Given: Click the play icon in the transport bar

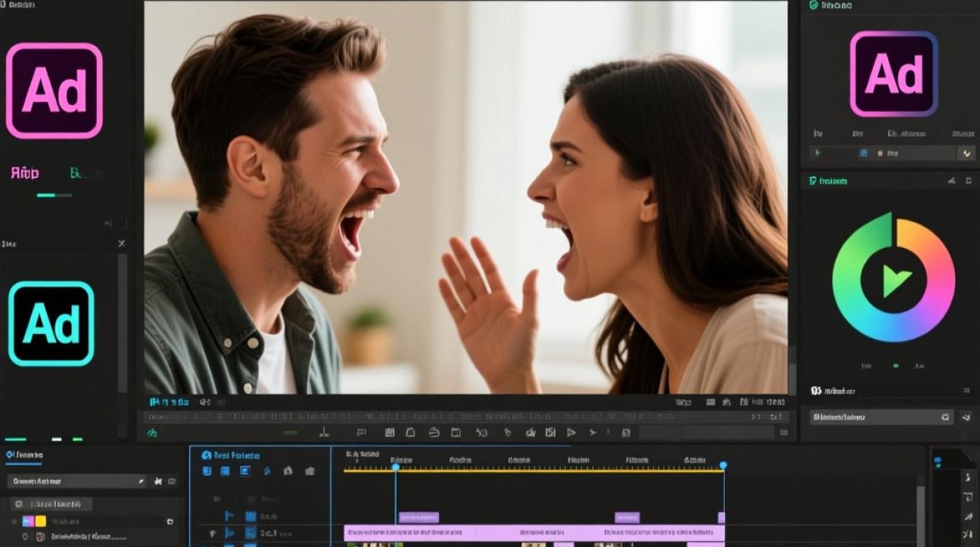Looking at the screenshot, I should point(571,432).
